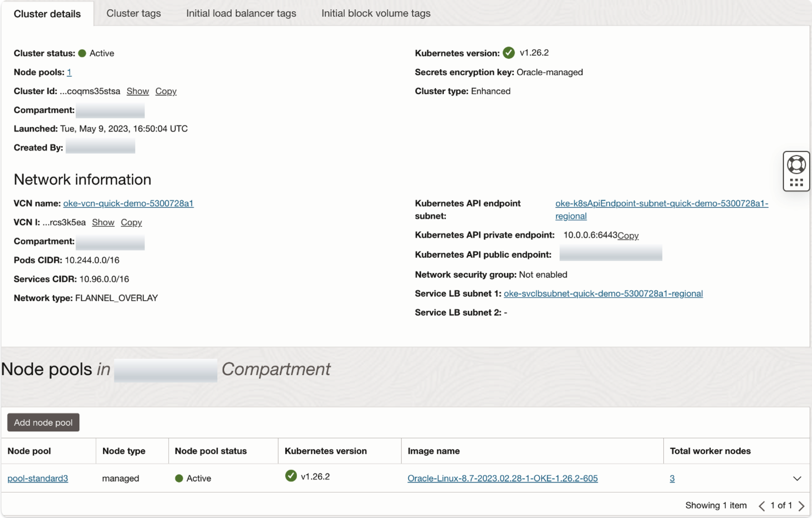Expand the pool-standard3 row with its chevron

[x=797, y=478]
